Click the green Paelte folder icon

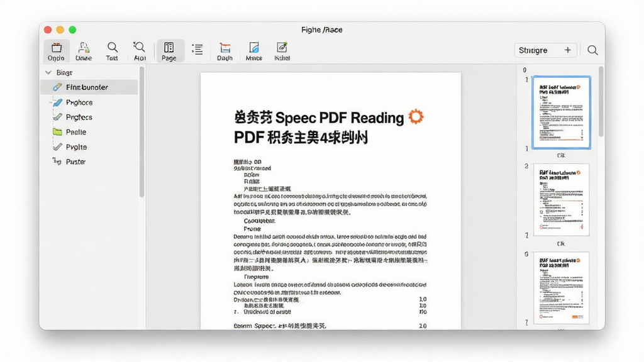pyautogui.click(x=57, y=132)
